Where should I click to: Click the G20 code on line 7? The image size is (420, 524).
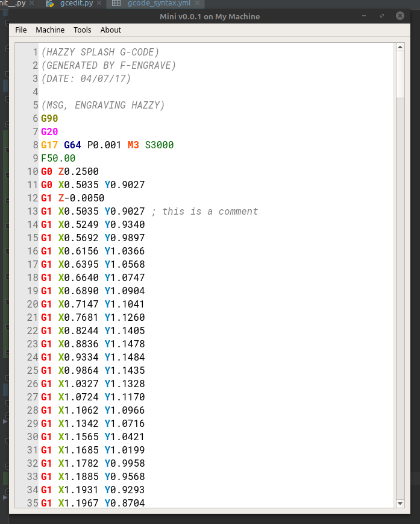(49, 131)
